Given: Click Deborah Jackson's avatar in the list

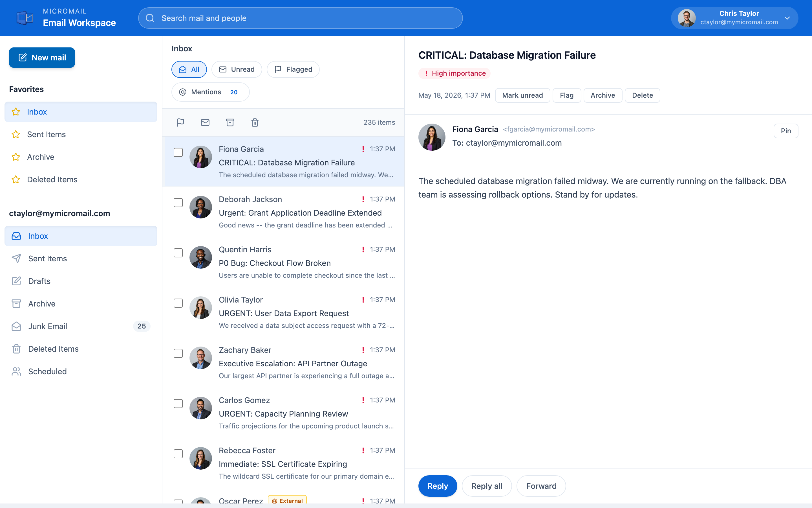Looking at the screenshot, I should pos(201,207).
